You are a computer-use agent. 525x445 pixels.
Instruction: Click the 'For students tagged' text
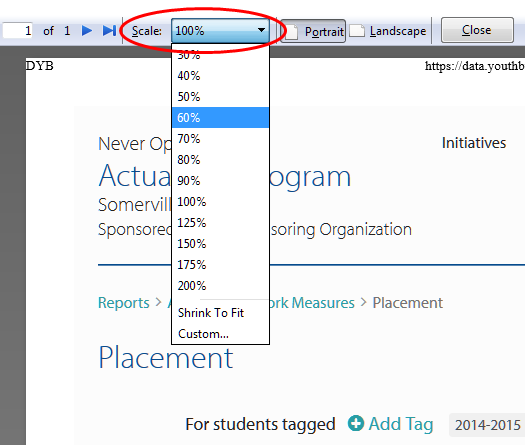click(260, 425)
